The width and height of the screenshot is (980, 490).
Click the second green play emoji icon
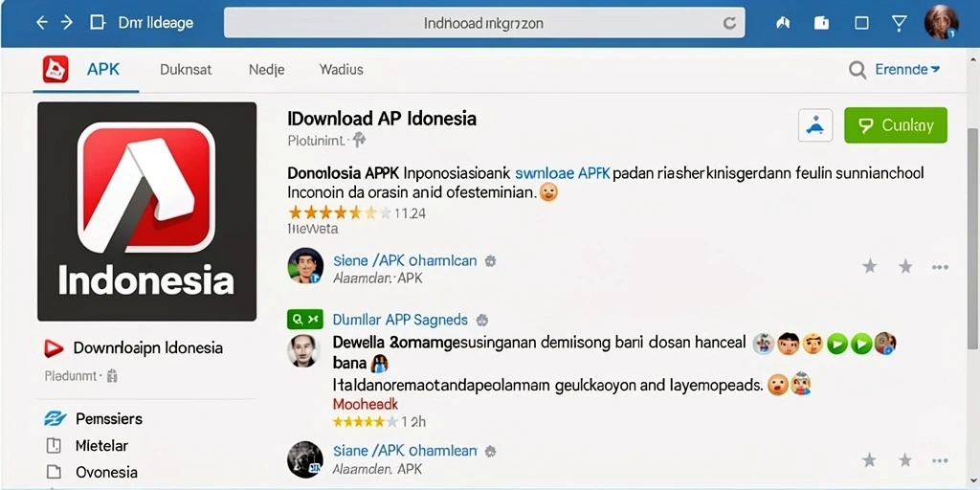click(x=861, y=344)
